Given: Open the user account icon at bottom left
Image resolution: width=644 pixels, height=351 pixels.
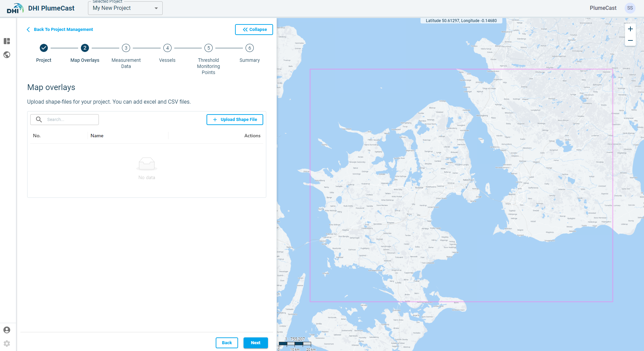Looking at the screenshot, I should 7,330.
